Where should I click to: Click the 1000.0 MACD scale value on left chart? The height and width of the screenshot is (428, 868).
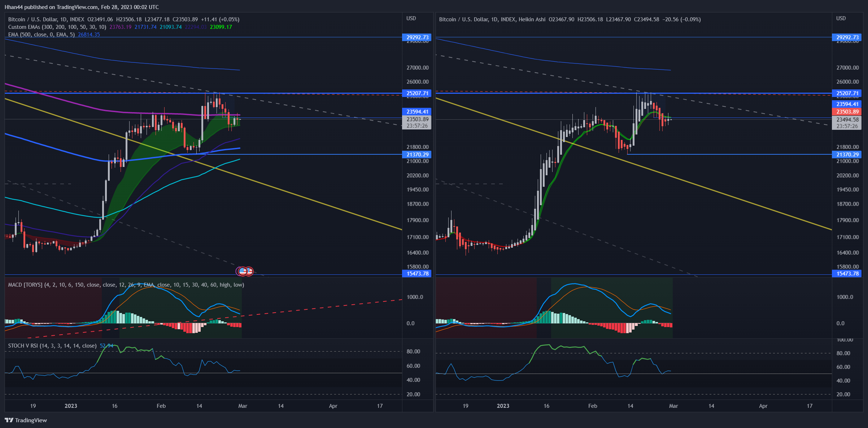pos(415,297)
